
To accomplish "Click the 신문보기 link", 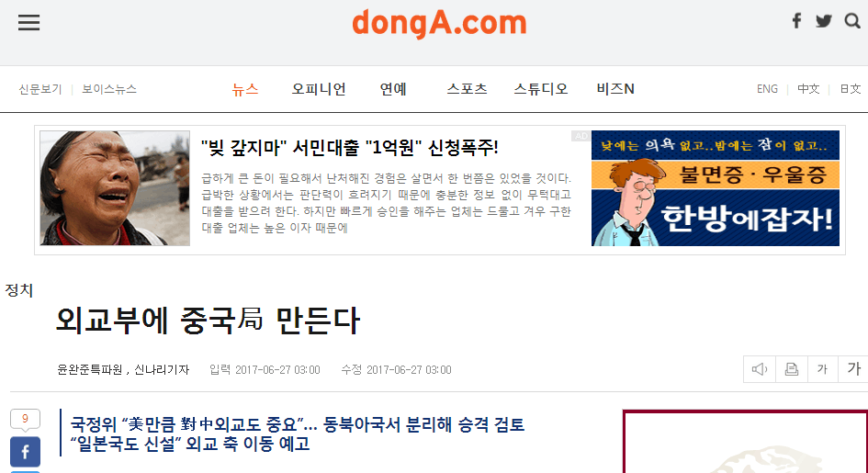I will coord(40,89).
